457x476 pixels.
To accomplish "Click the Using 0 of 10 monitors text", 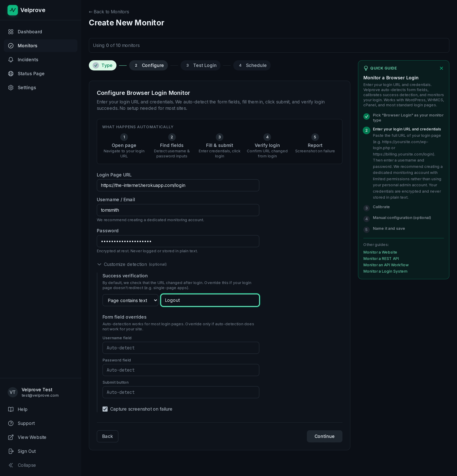I will pos(116,45).
